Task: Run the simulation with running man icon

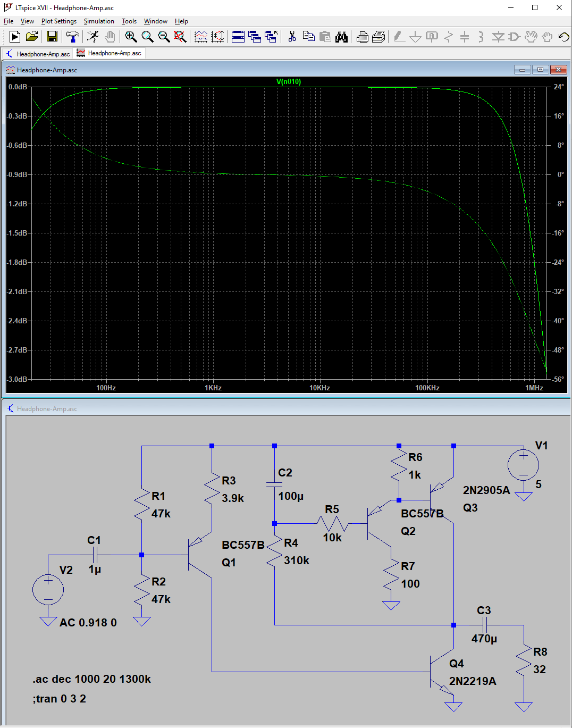Action: pyautogui.click(x=93, y=37)
